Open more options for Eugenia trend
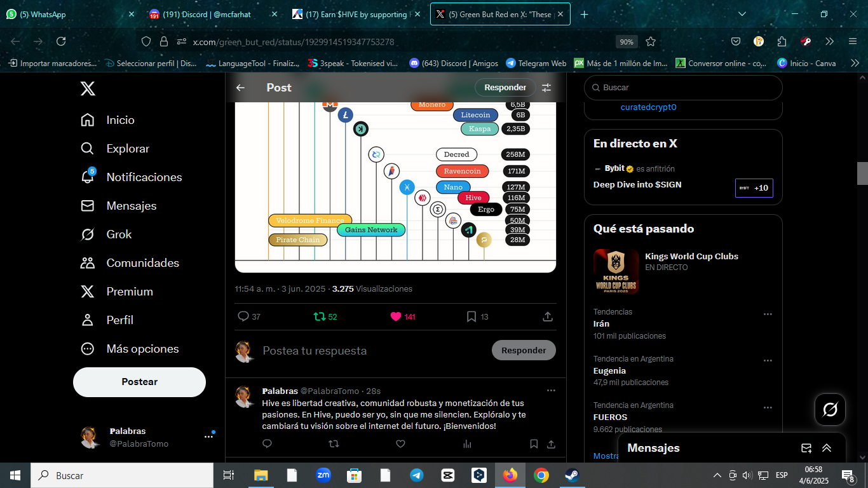 click(x=768, y=361)
